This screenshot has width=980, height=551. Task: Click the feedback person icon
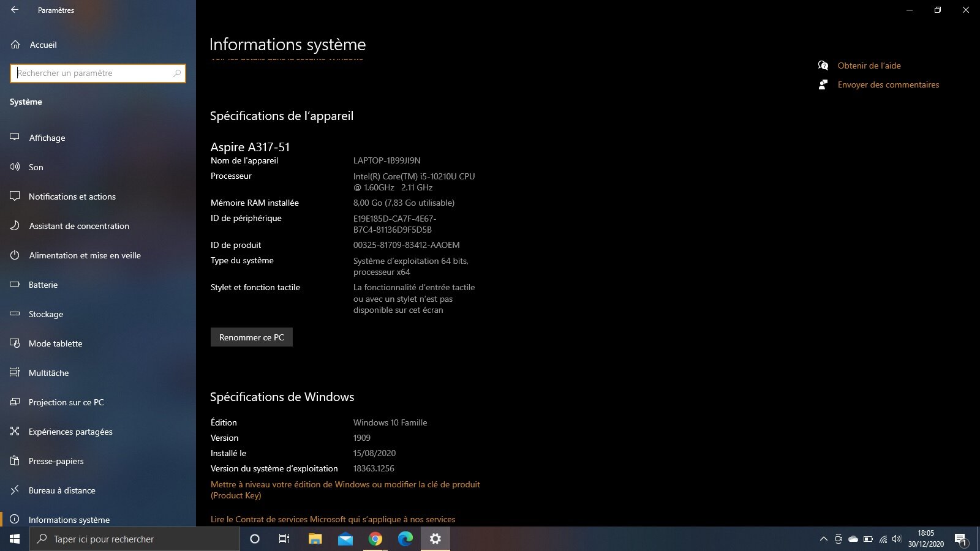pos(823,84)
